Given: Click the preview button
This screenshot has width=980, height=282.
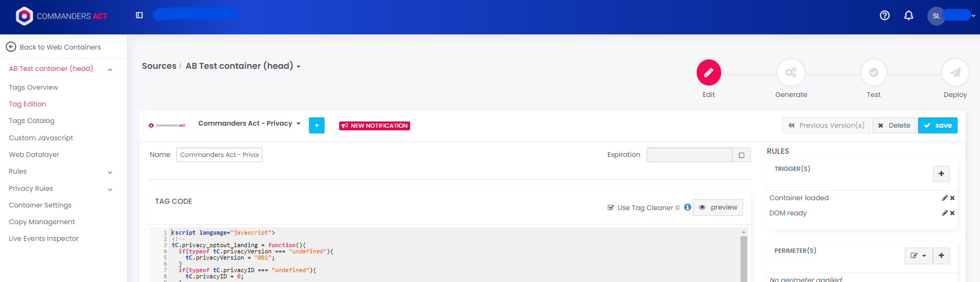Looking at the screenshot, I should click(x=718, y=207).
